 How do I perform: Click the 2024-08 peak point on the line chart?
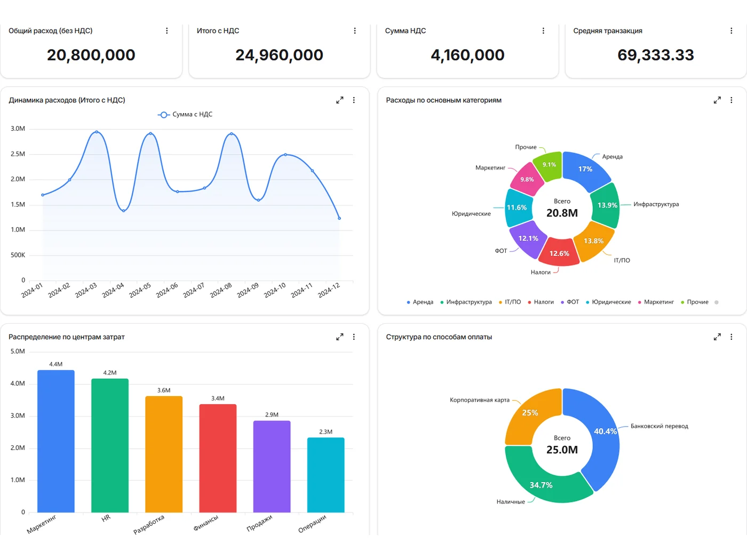click(232, 134)
